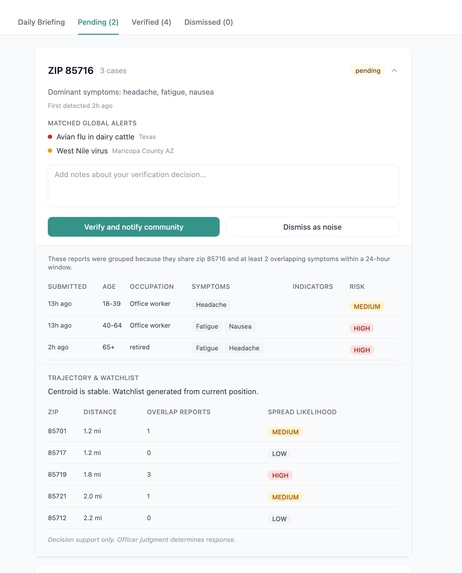Click Fatigue tag in the 40-64 row

coord(207,326)
